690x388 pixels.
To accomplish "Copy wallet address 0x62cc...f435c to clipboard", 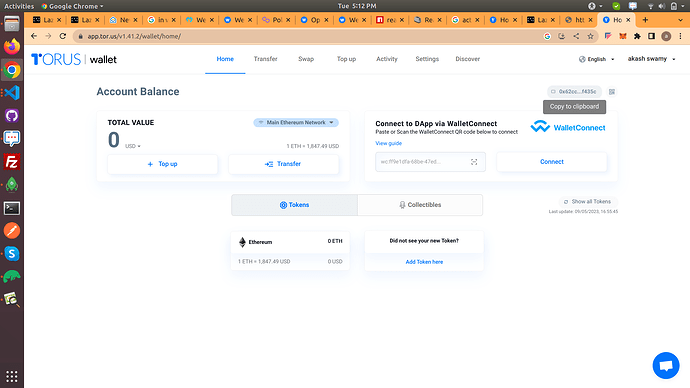I will click(x=574, y=92).
